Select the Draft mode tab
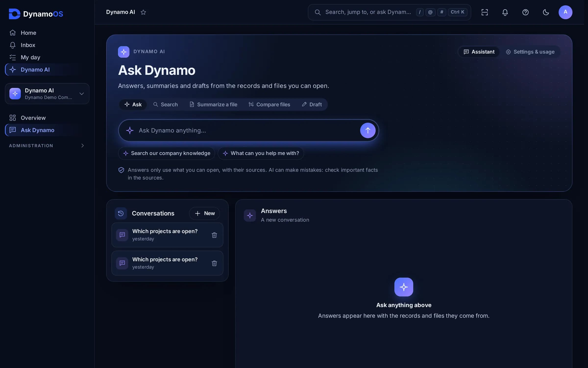This screenshot has width=588, height=368. [x=312, y=105]
